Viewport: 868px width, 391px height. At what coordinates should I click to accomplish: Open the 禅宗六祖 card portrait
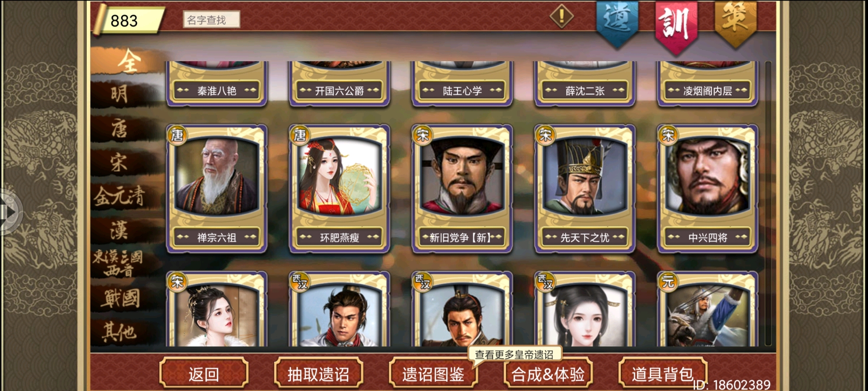[217, 189]
